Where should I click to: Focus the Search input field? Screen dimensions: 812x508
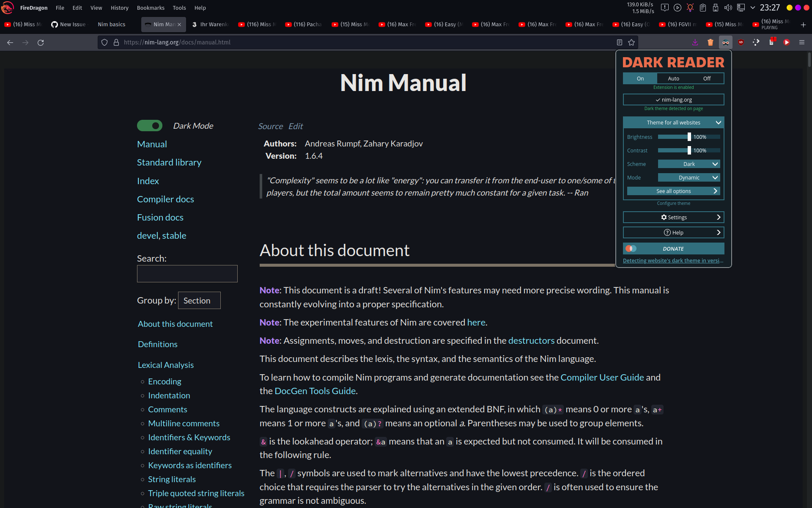click(187, 273)
